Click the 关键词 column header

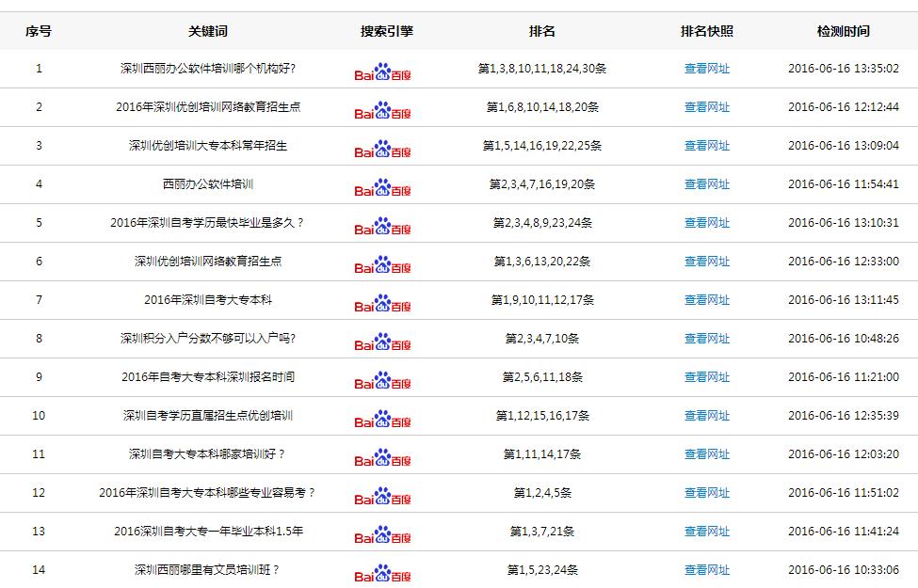point(208,32)
